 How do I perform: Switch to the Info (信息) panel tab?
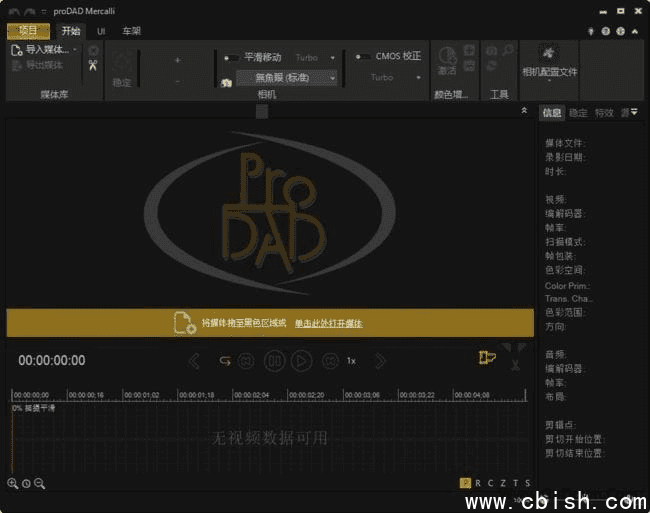coord(552,113)
